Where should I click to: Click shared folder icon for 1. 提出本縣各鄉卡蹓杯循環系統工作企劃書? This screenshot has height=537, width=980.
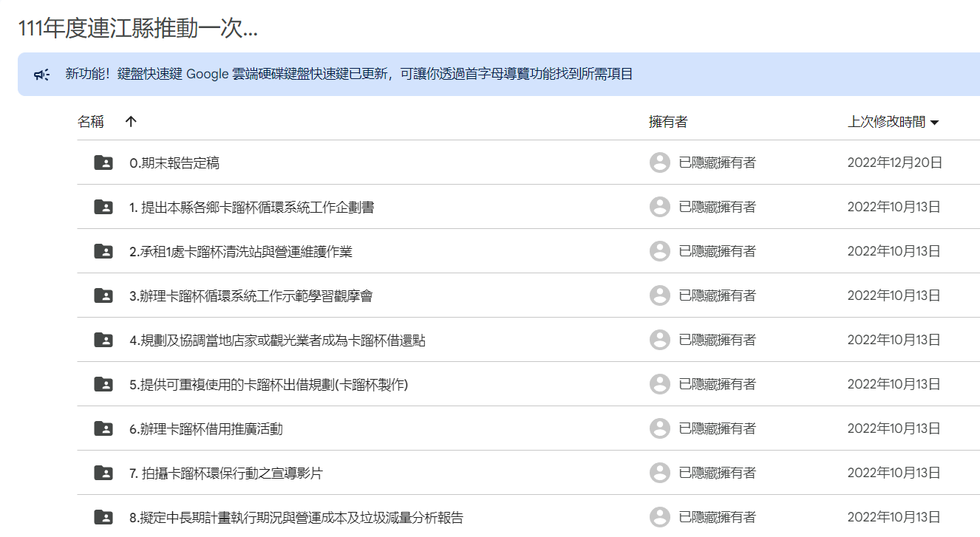pyautogui.click(x=103, y=207)
